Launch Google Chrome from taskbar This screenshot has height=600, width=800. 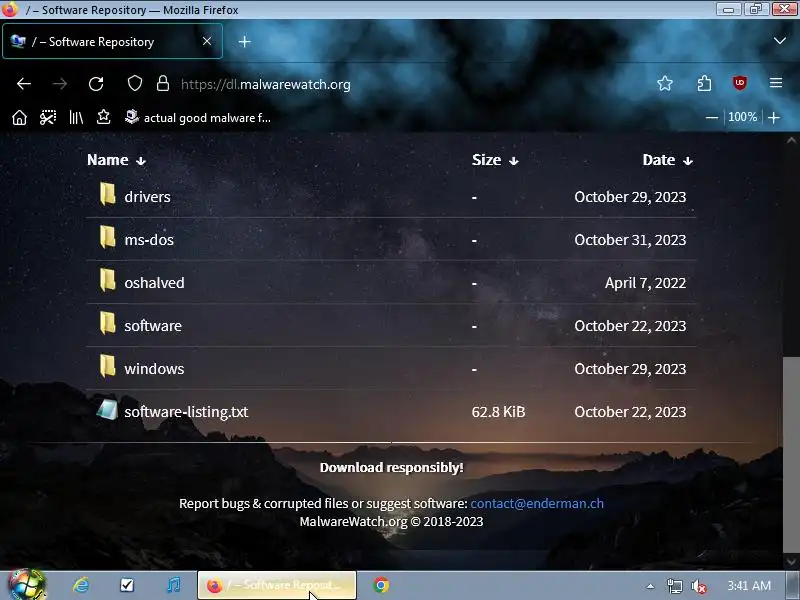click(x=381, y=585)
